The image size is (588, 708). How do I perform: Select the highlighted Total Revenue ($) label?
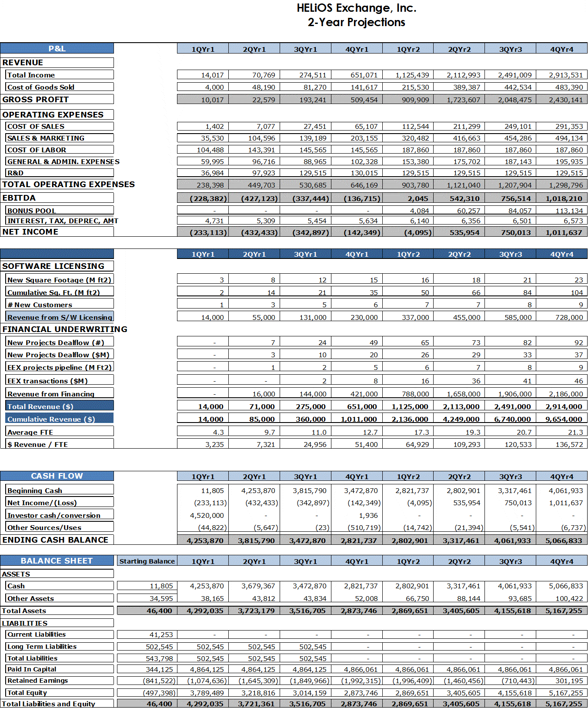click(x=40, y=406)
